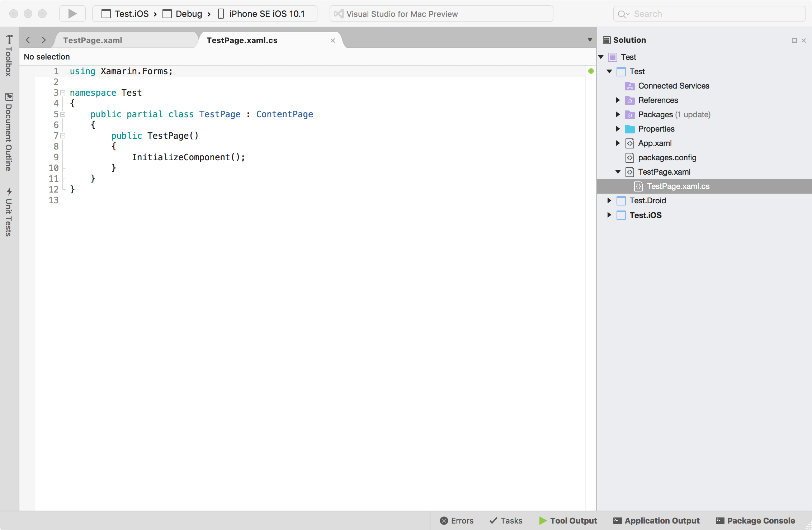Navigate forward with the right arrow
The width and height of the screenshot is (812, 530).
click(x=44, y=40)
